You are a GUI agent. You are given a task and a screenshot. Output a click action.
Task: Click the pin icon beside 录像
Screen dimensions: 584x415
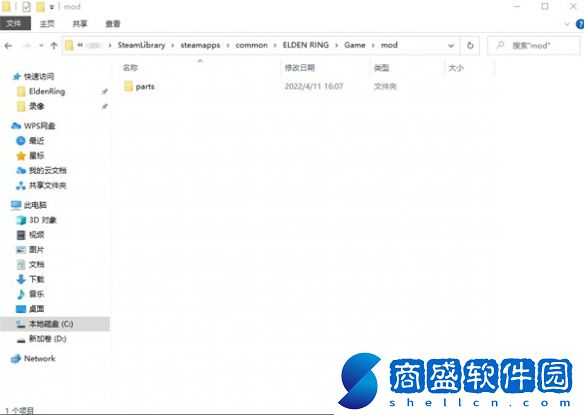tap(104, 107)
